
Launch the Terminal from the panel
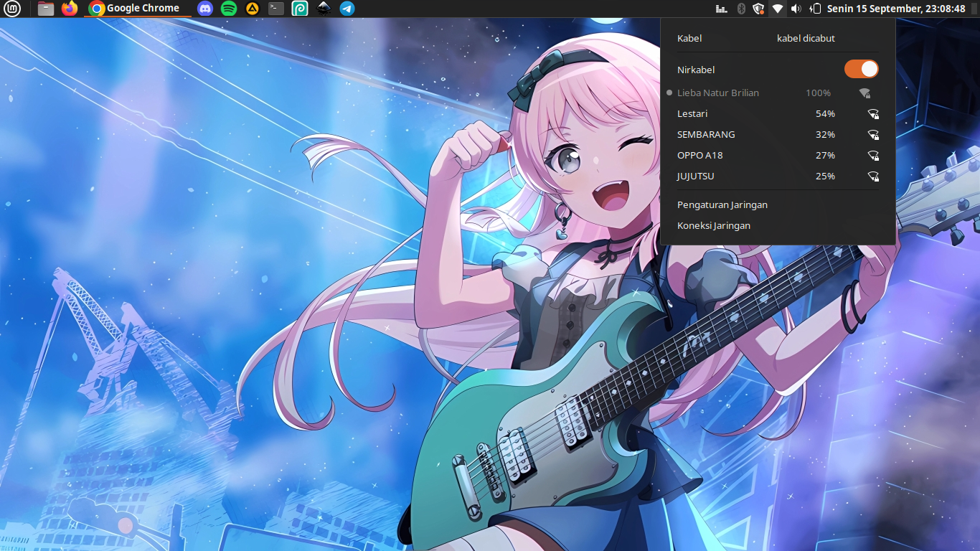pos(276,9)
